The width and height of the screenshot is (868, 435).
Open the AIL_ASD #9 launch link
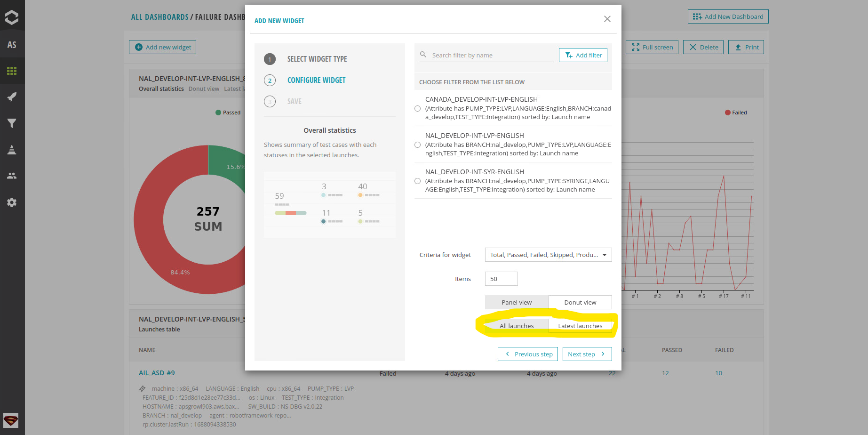coord(157,372)
